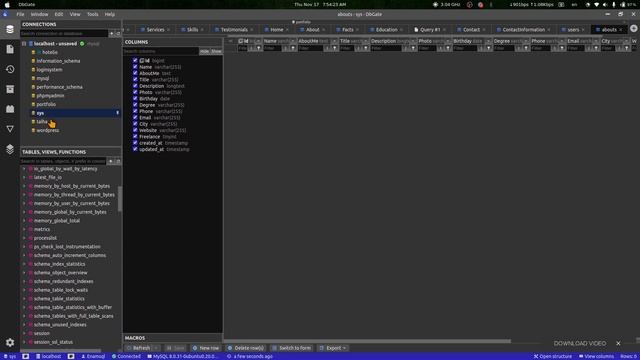The width and height of the screenshot is (640, 360).
Task: Open the Help menu
Action: (x=110, y=14)
